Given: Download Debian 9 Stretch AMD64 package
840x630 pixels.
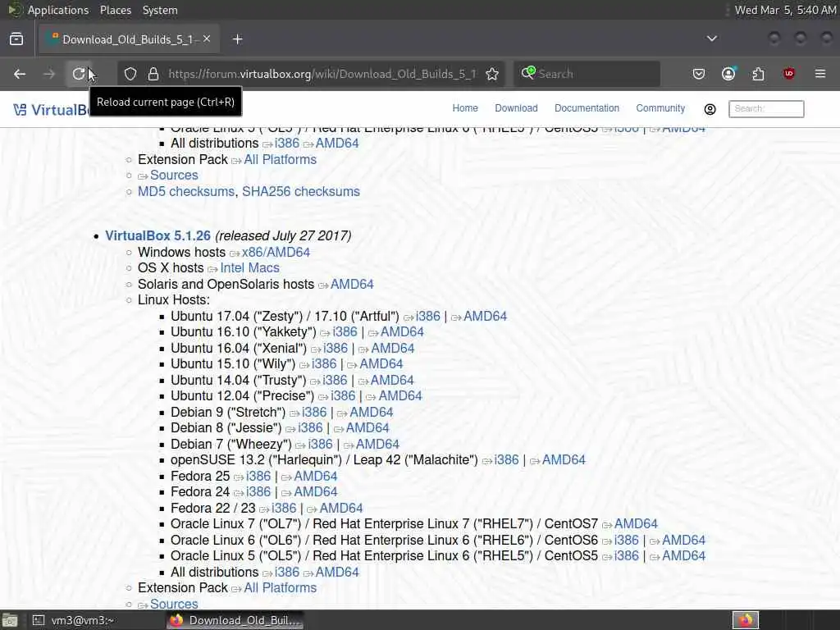Looking at the screenshot, I should (x=372, y=413).
